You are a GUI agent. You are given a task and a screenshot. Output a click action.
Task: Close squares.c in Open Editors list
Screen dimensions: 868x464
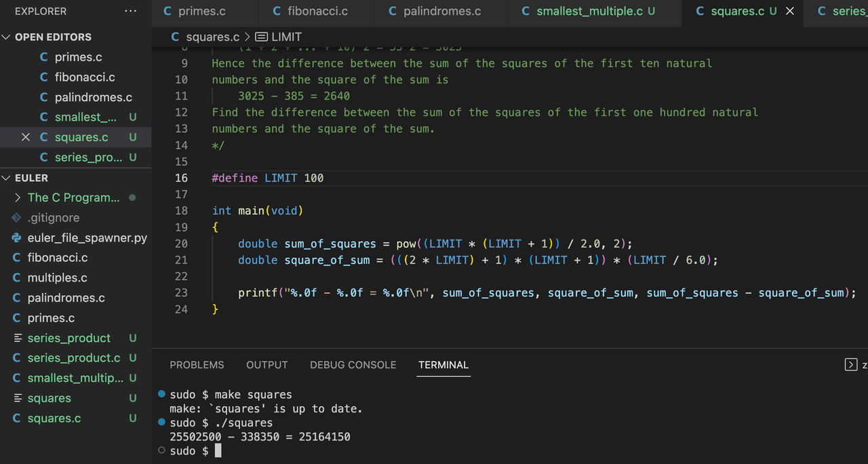[26, 137]
